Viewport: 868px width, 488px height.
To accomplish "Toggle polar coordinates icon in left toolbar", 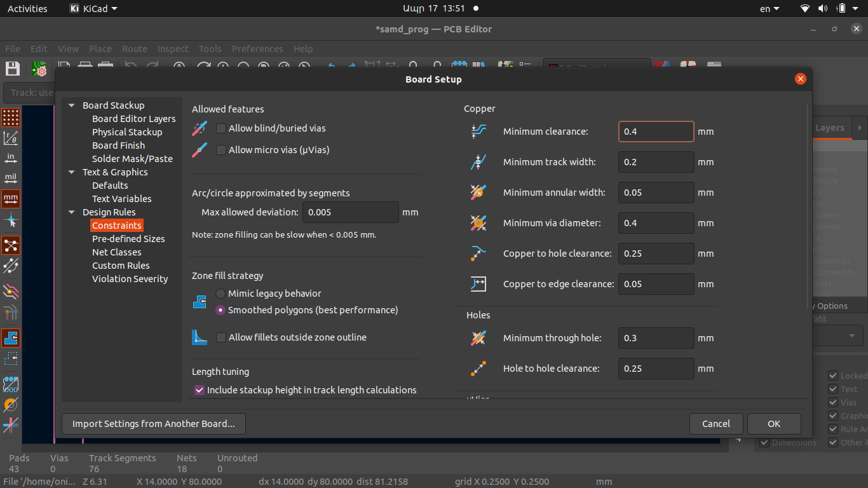I will point(11,138).
